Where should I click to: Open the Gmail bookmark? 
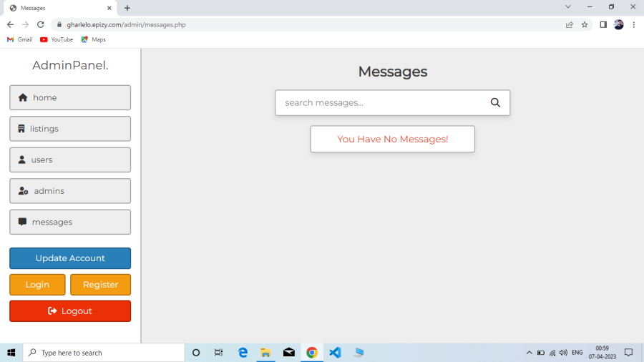pos(20,39)
